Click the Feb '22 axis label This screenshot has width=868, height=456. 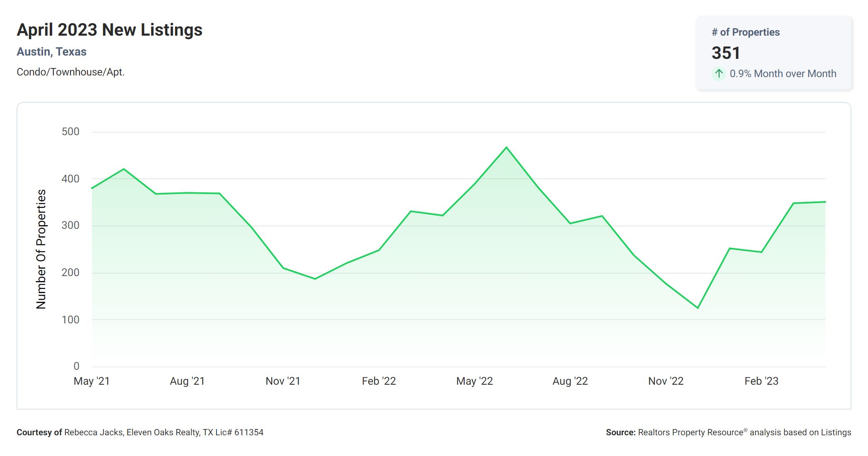(x=379, y=381)
